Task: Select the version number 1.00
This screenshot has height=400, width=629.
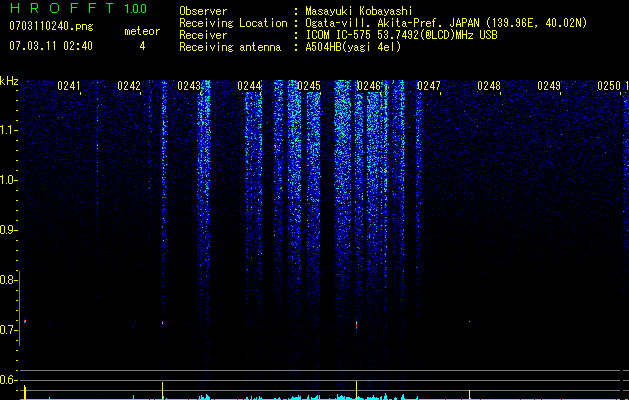Action: [135, 8]
